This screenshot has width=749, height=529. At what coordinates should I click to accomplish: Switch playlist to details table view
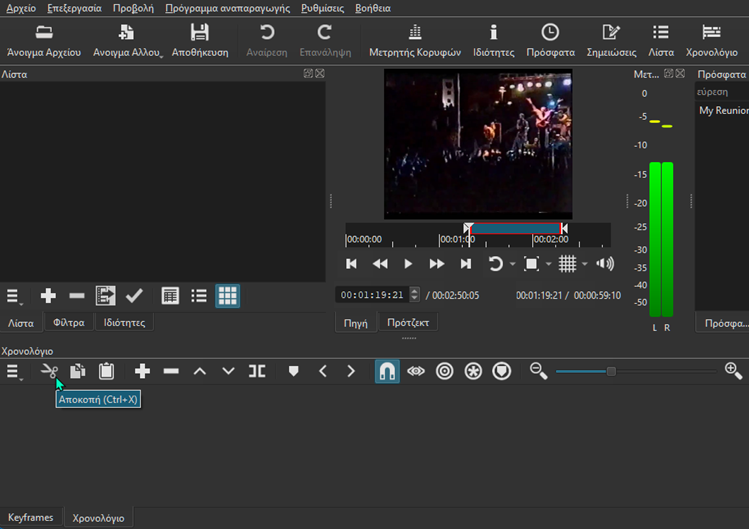pos(170,296)
